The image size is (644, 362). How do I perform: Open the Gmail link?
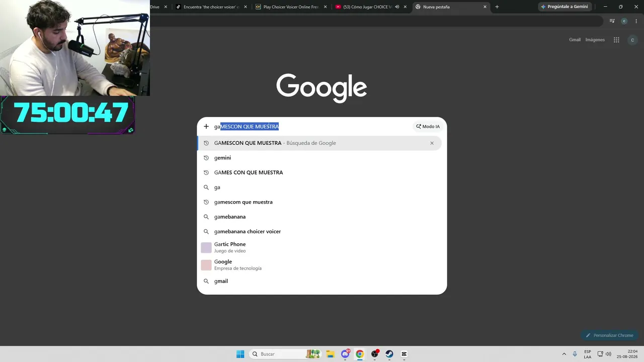click(x=575, y=40)
